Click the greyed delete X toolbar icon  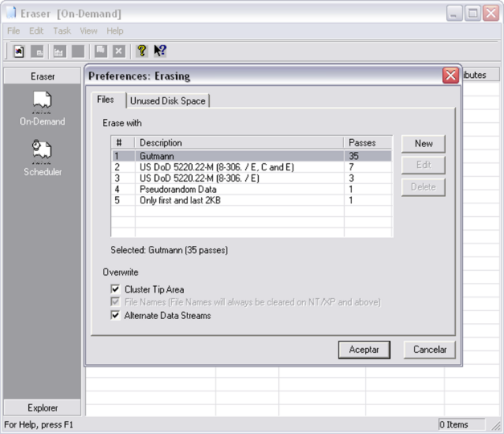(119, 51)
